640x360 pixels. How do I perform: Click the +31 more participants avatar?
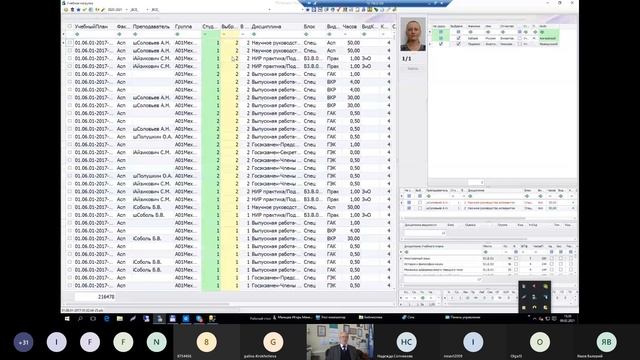[23, 342]
